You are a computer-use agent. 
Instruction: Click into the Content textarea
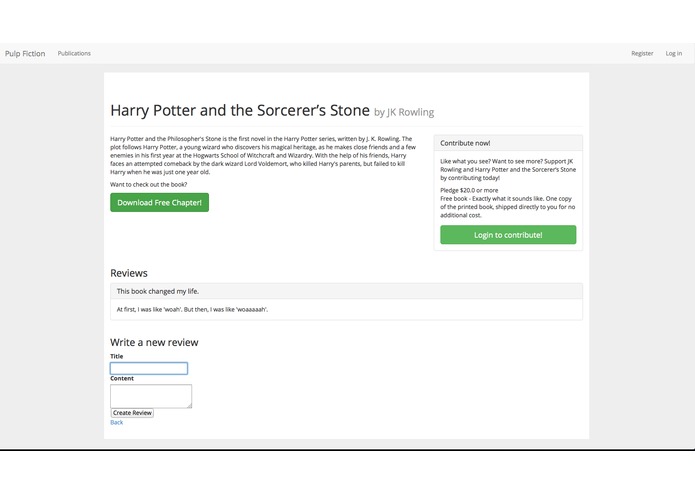point(151,396)
